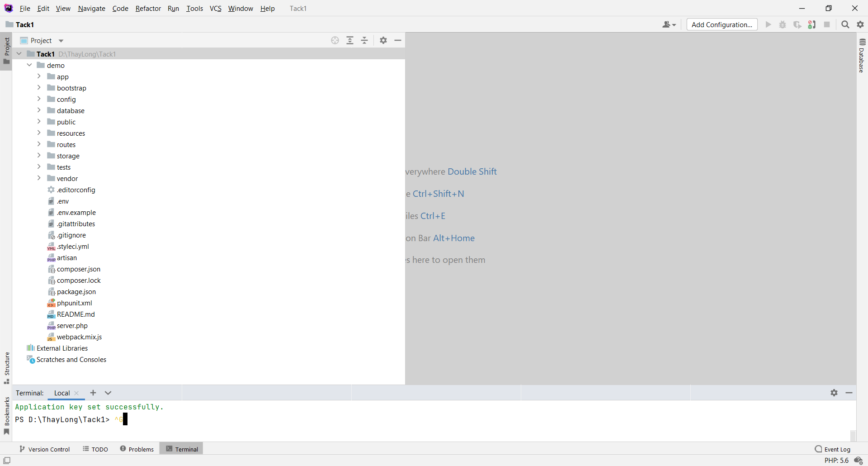The width and height of the screenshot is (868, 466).
Task: Open IDE settings gear in top toolbar
Action: [860, 24]
